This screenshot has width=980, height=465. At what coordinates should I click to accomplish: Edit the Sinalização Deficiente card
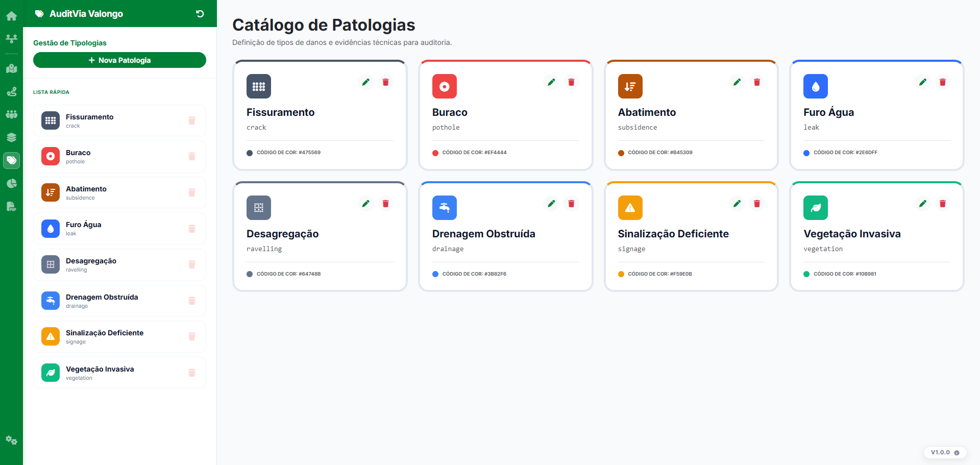click(x=737, y=203)
